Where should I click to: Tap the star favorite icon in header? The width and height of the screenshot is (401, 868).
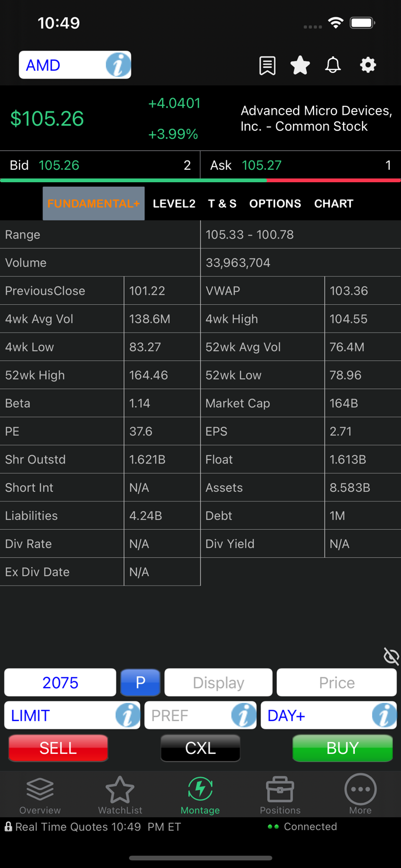coord(300,66)
